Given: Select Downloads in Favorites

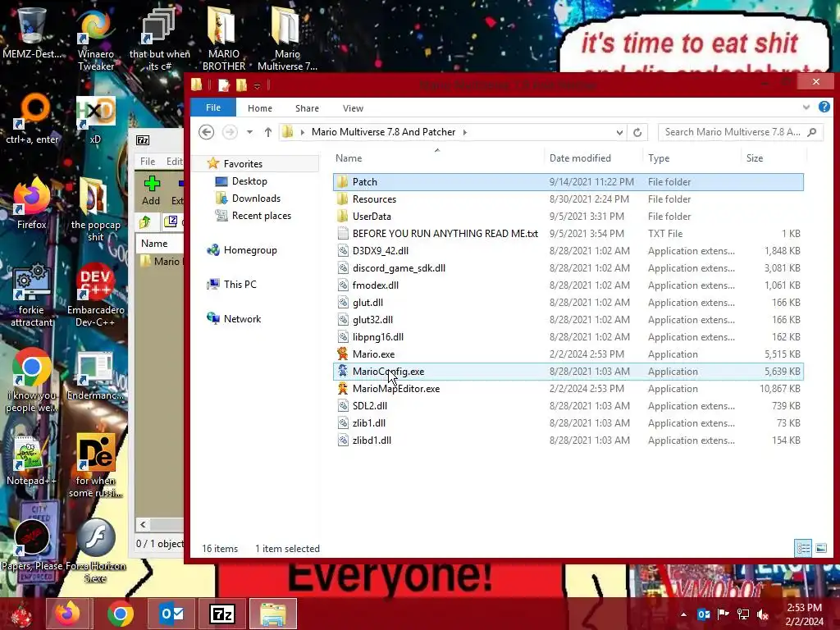Looking at the screenshot, I should coord(256,199).
